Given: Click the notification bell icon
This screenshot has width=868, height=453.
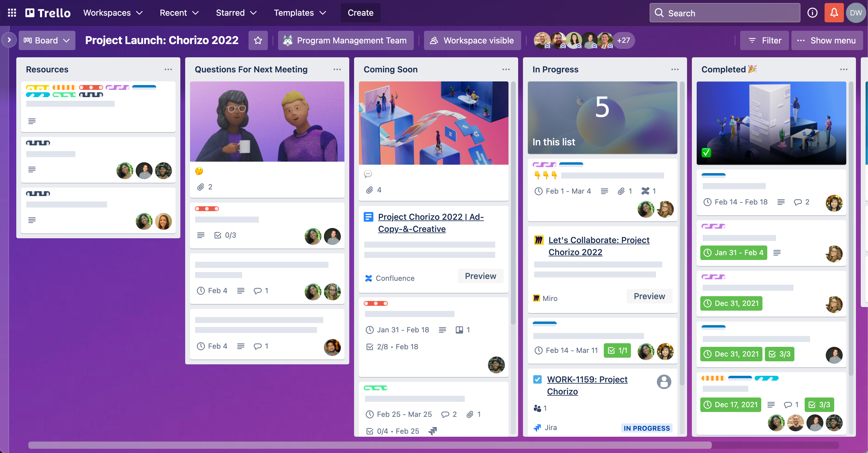Looking at the screenshot, I should coord(833,12).
